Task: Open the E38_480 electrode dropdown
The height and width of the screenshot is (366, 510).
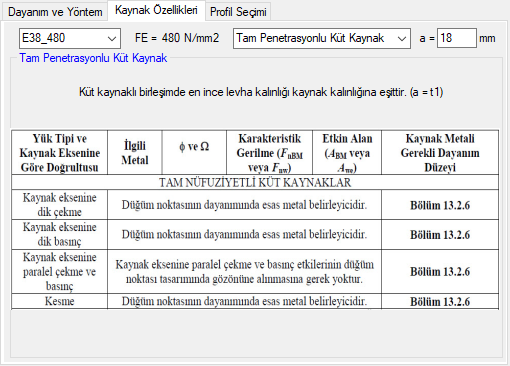Action: point(70,38)
